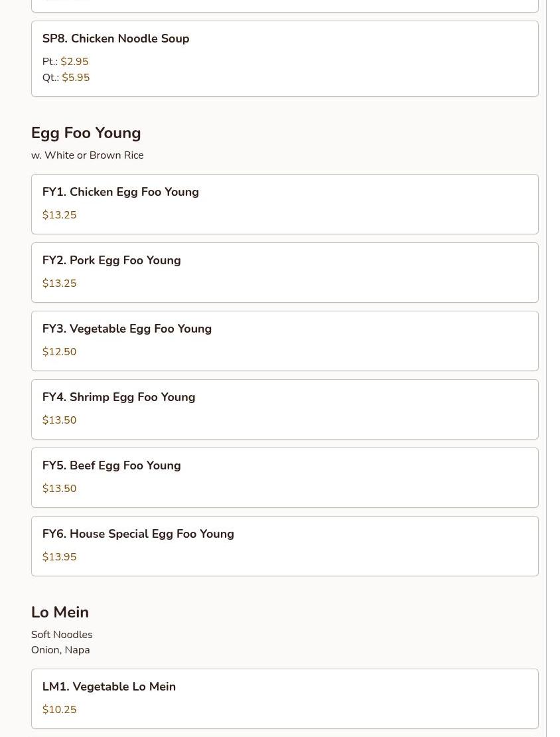Choose FY2. Pork Egg Foo Young

tap(111, 260)
